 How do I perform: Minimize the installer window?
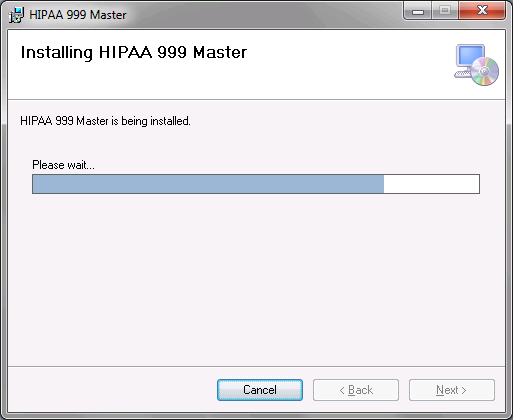click(x=418, y=11)
